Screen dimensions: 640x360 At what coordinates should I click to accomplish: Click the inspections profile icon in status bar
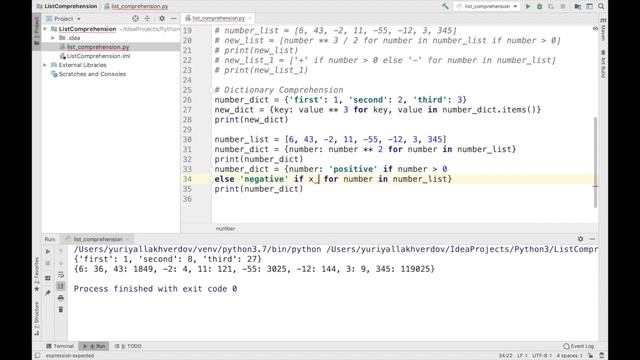(x=602, y=356)
